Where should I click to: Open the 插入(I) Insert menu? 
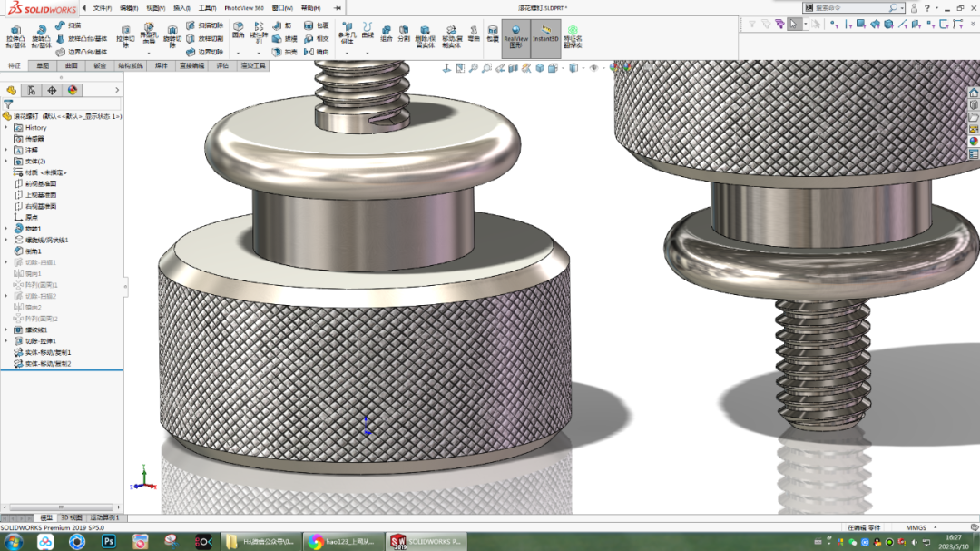coord(181,8)
